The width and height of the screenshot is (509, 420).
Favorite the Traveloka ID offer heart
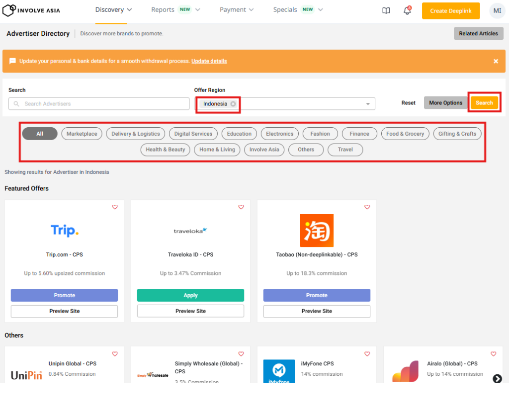(241, 207)
